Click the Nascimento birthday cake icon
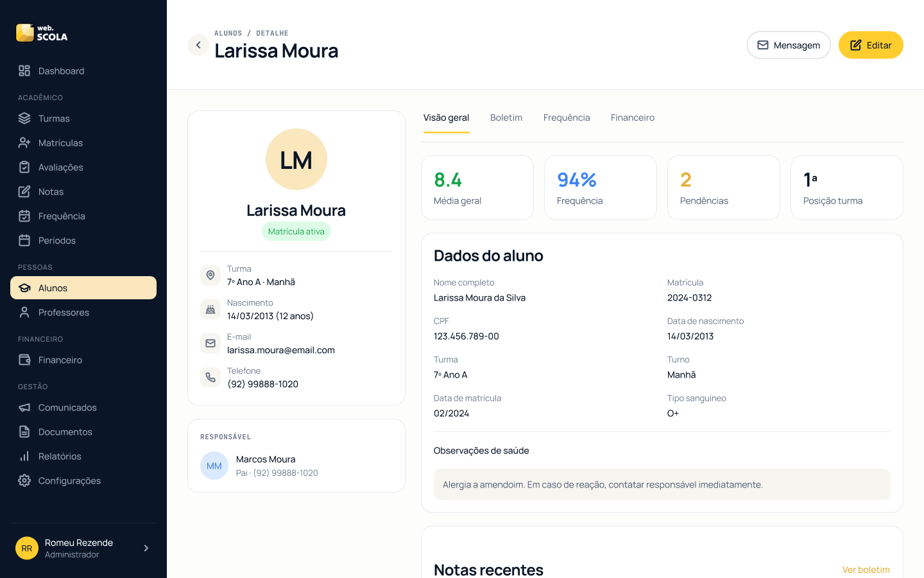924x578 pixels. [210, 310]
